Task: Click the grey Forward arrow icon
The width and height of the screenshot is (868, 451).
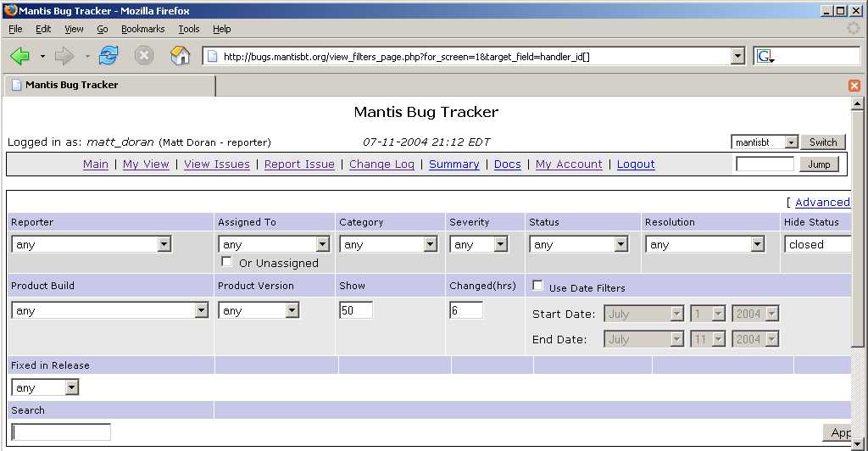Action: pos(64,56)
